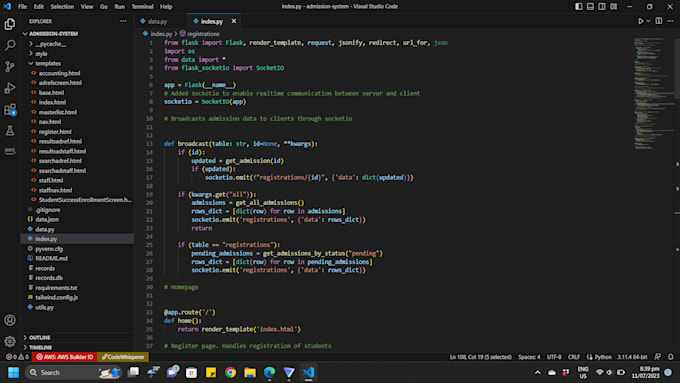
Task: Open Google Chrome from the taskbar
Action: point(230,373)
